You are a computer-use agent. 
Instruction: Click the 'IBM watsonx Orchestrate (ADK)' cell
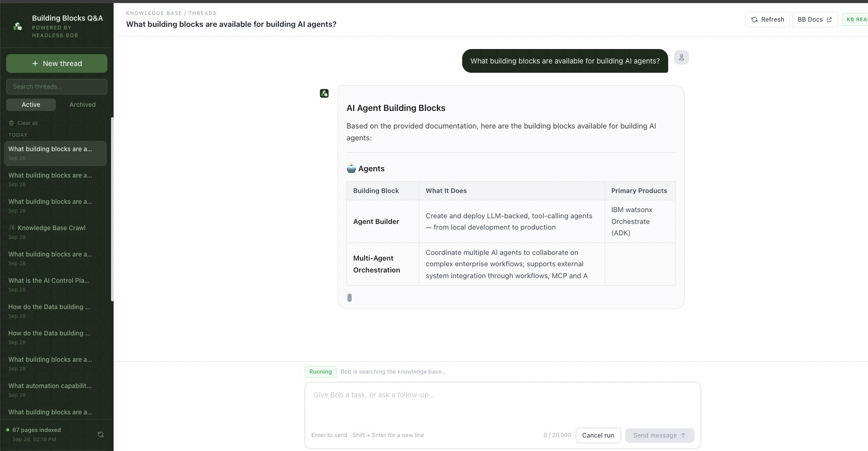coord(640,221)
